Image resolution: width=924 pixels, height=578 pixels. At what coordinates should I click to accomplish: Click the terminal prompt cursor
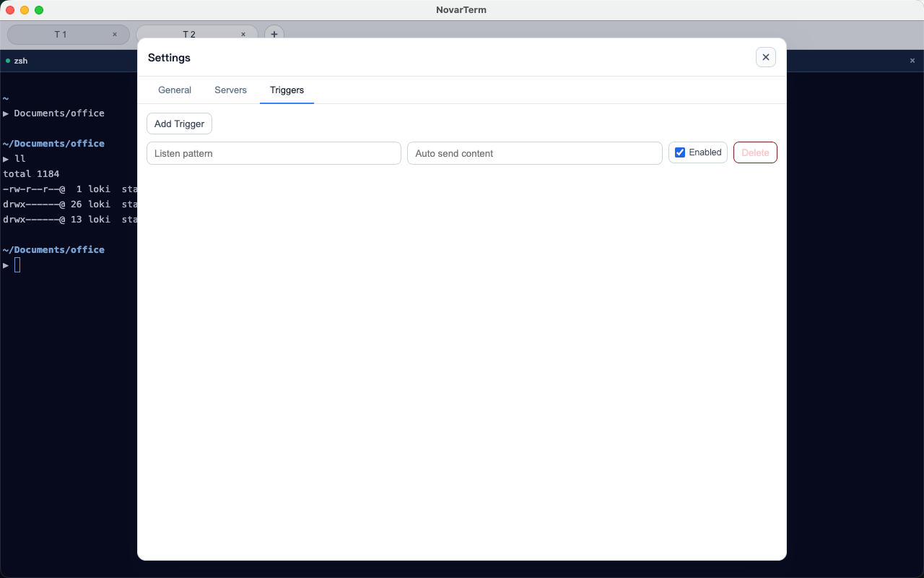click(x=17, y=265)
